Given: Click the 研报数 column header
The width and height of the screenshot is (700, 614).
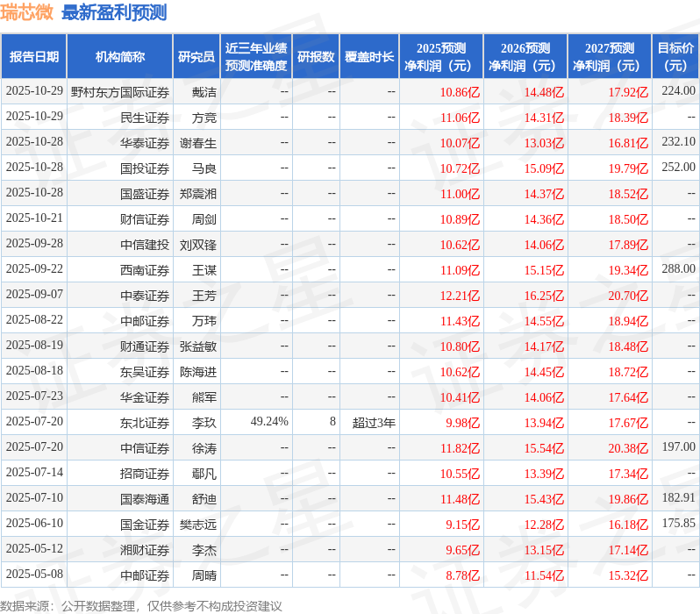Looking at the screenshot, I should point(316,57).
